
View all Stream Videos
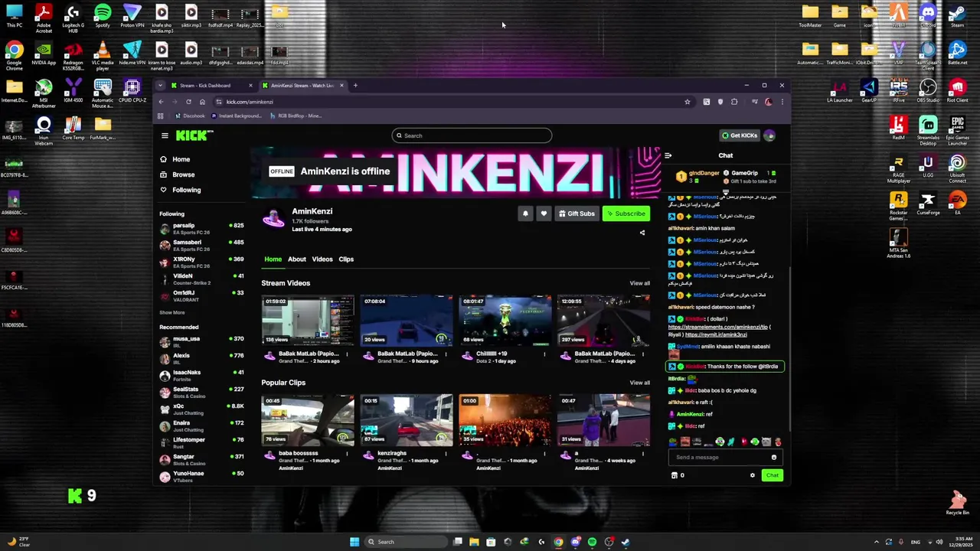coord(639,283)
